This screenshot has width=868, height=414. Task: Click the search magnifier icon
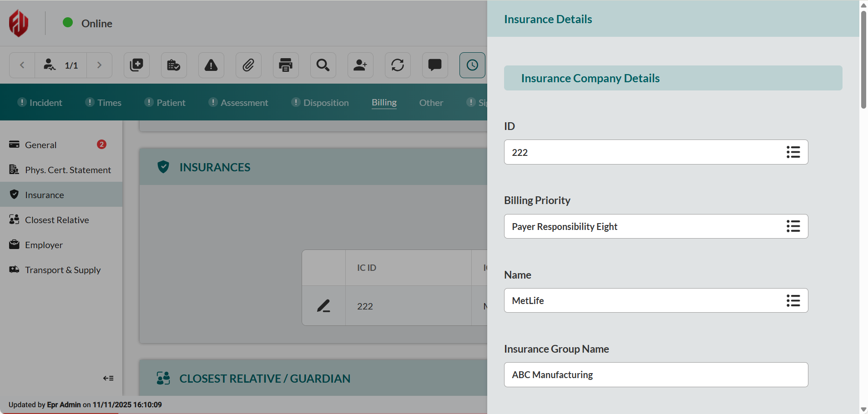[323, 65]
